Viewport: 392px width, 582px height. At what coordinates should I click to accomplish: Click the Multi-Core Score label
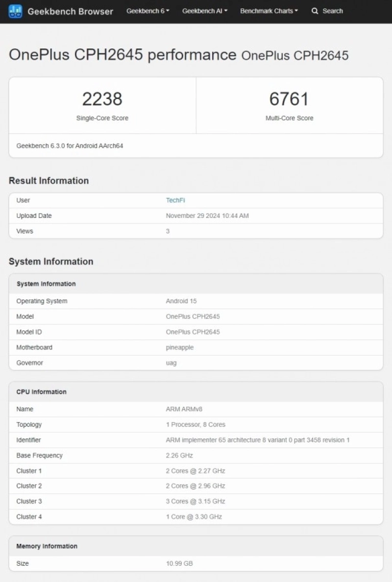point(289,118)
